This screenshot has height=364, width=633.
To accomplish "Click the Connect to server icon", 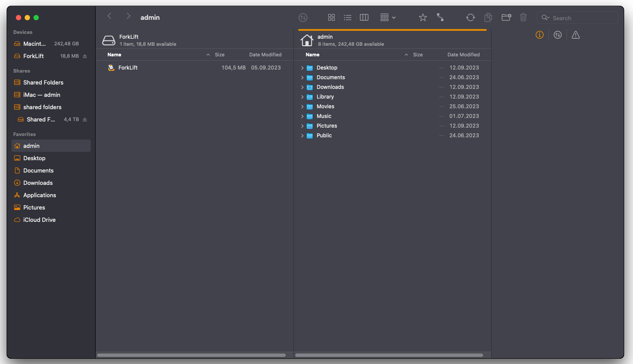I will pyautogui.click(x=440, y=18).
